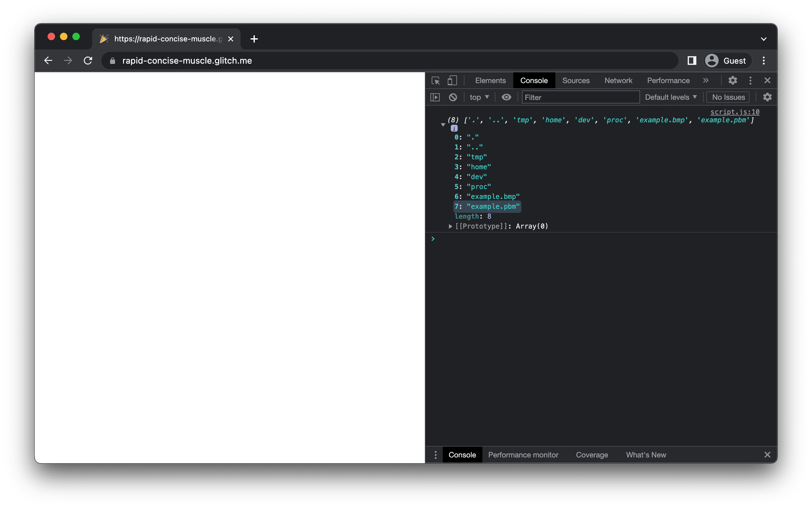The image size is (812, 509).
Task: Select the Coverage tab at bottom
Action: [592, 454]
